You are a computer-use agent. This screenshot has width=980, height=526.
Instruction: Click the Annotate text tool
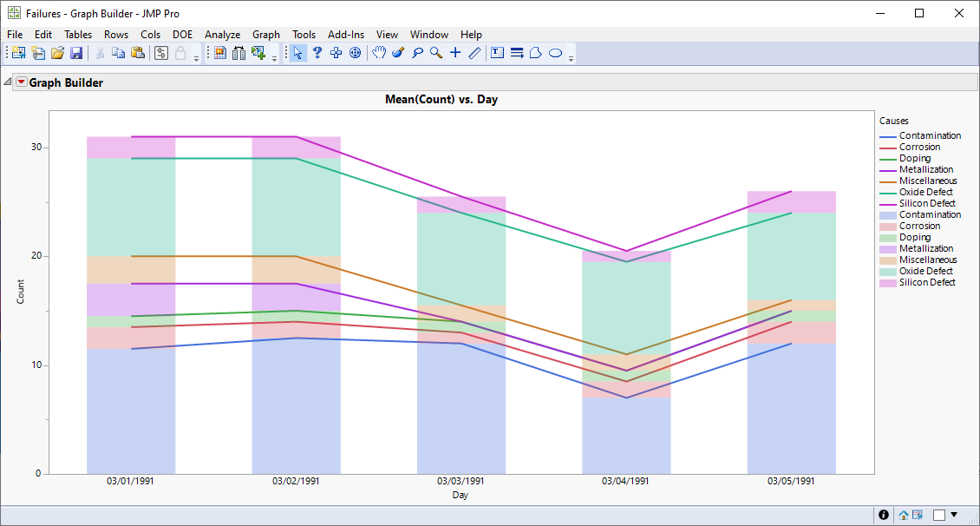[x=497, y=52]
